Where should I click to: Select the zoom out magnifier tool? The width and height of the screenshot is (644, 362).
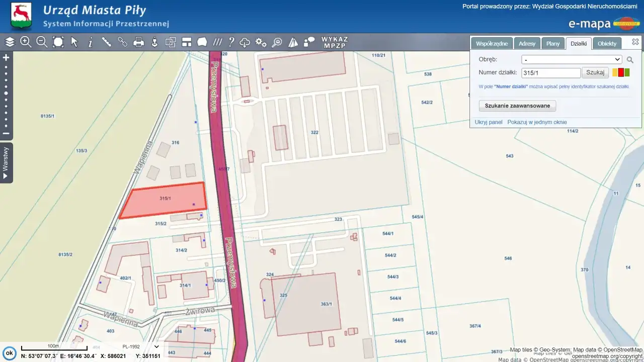point(42,42)
